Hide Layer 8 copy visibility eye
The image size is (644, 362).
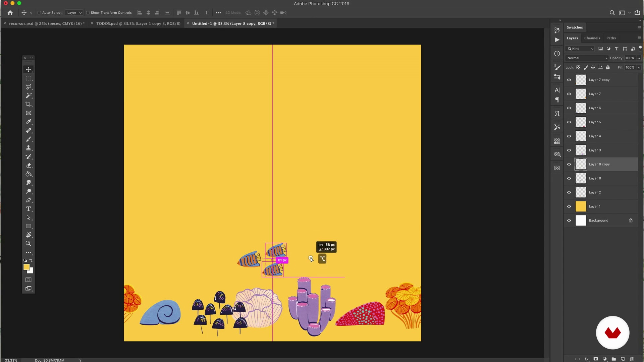569,165
